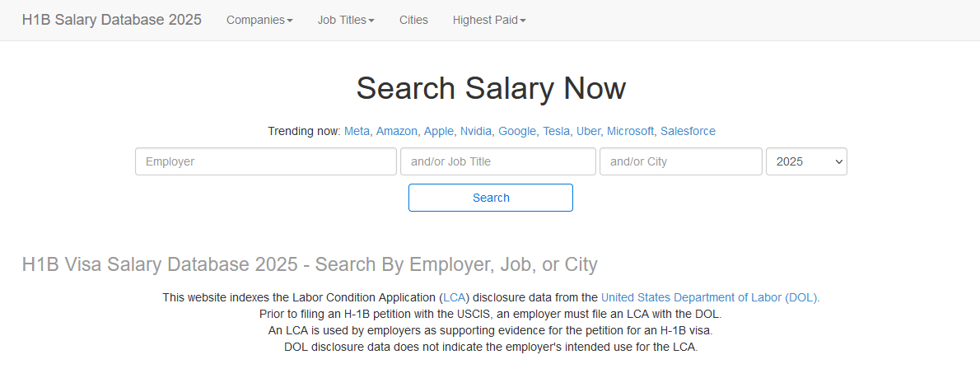The width and height of the screenshot is (980, 378).
Task: Focus the Employer input field
Action: coord(265,161)
